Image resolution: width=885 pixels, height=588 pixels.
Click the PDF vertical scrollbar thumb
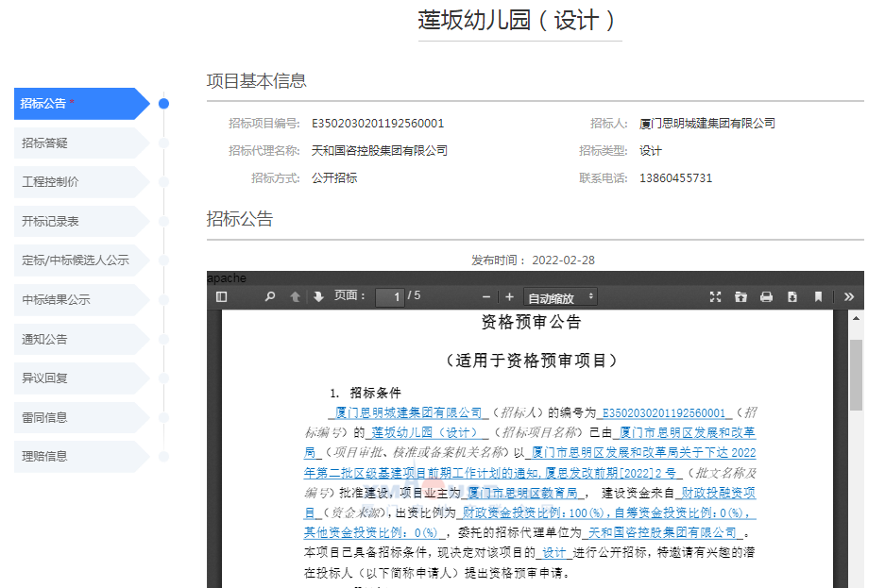pos(856,375)
